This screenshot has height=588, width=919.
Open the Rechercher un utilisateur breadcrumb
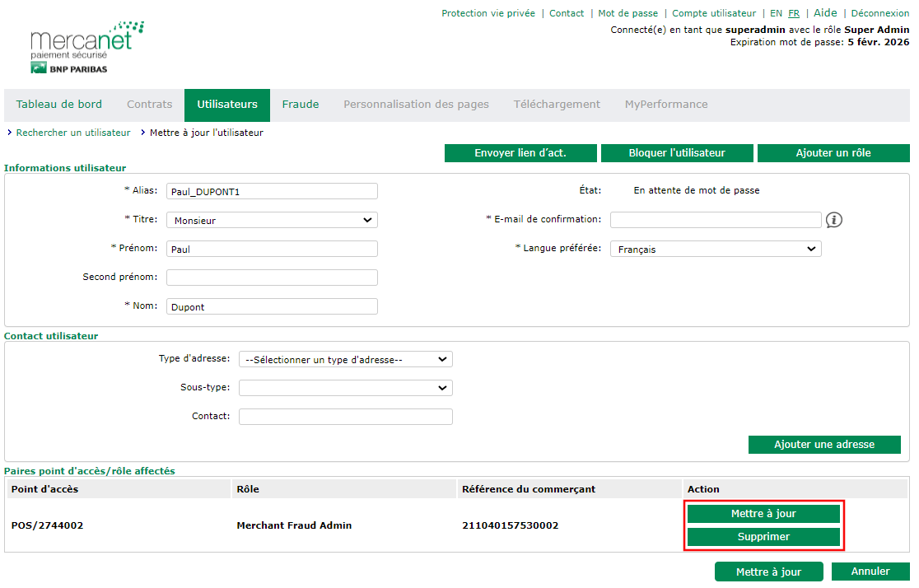click(73, 133)
